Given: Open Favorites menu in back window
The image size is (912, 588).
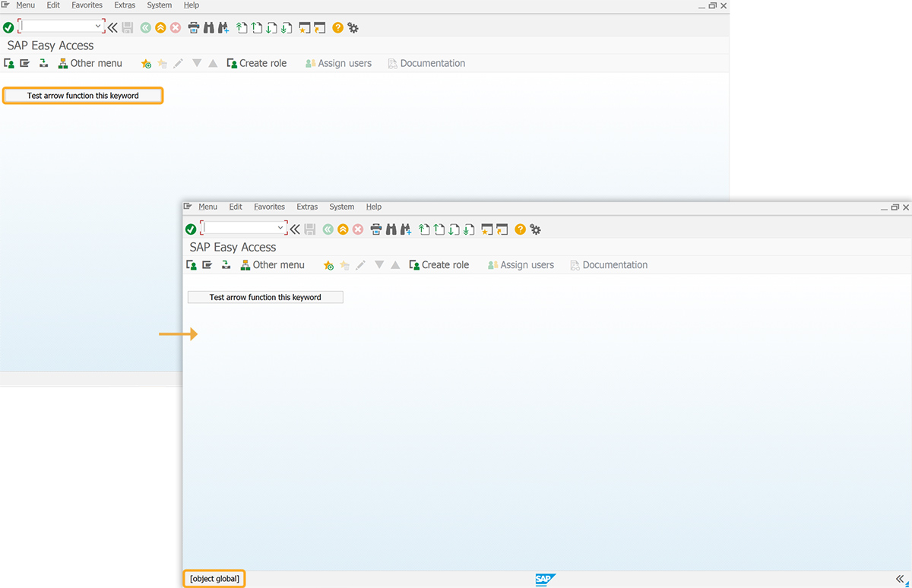Looking at the screenshot, I should (87, 5).
